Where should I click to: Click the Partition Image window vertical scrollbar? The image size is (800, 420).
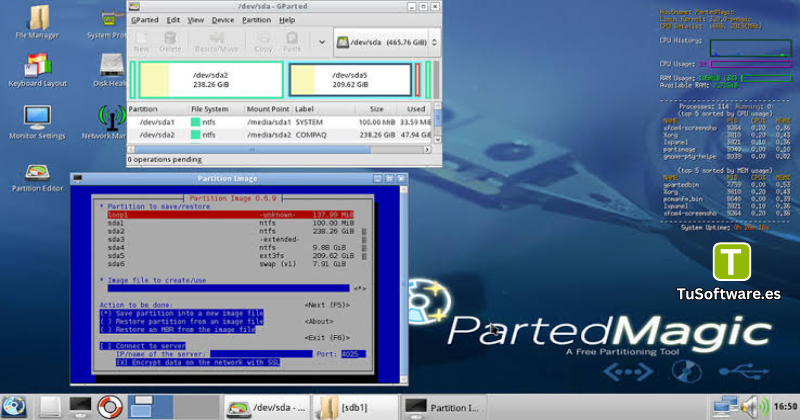click(404, 284)
